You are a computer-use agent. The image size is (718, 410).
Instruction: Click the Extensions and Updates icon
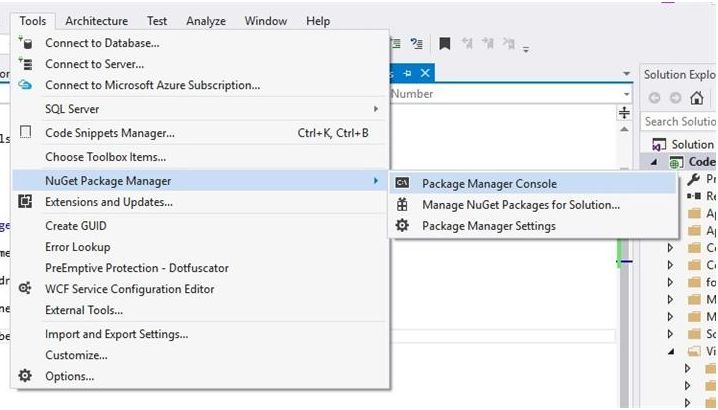pyautogui.click(x=25, y=201)
